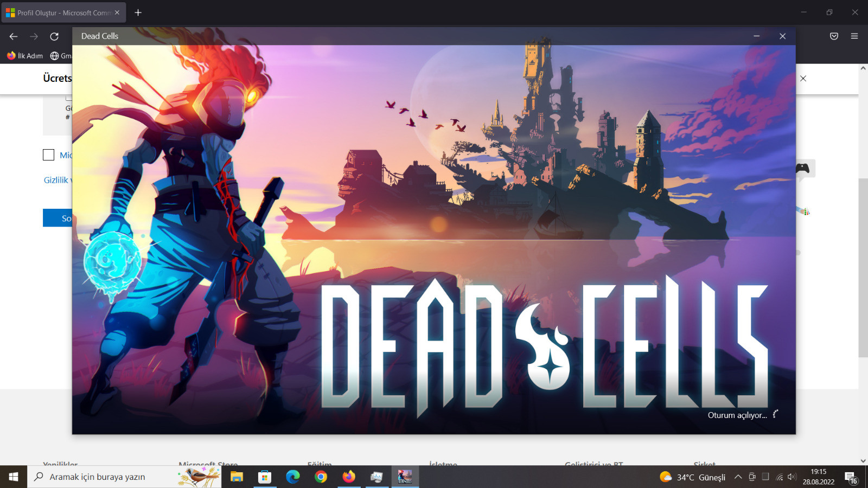Go back in the Firefox browser
Viewport: 868px width, 488px height.
pyautogui.click(x=14, y=36)
